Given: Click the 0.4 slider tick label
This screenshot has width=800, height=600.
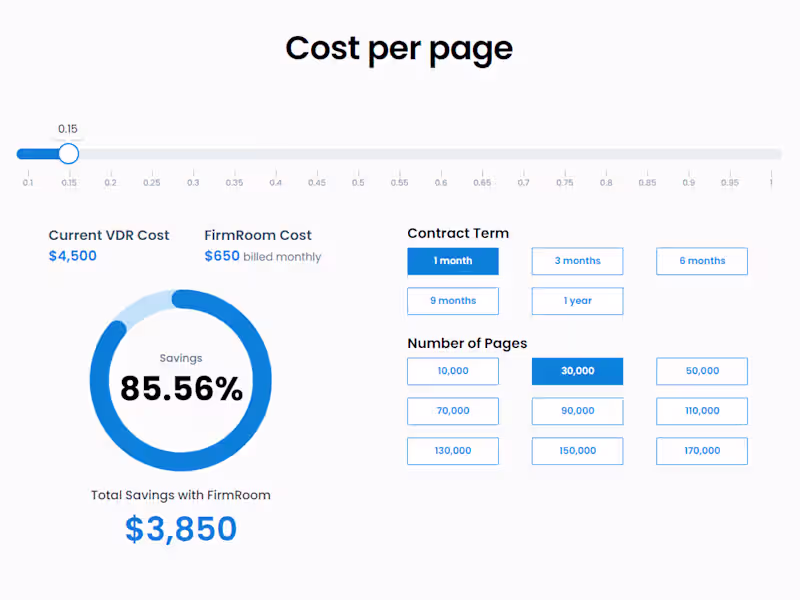Looking at the screenshot, I should tap(276, 183).
